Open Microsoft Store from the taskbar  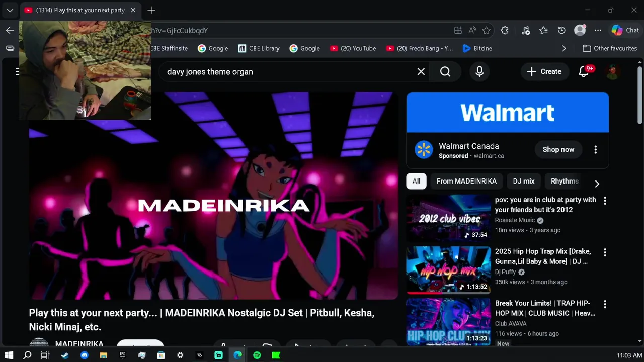[x=161, y=355]
